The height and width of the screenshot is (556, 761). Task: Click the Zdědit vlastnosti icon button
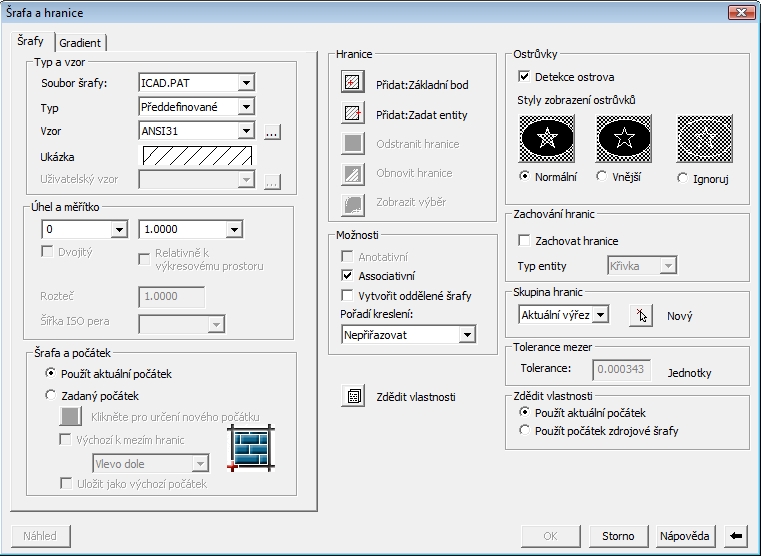(x=352, y=396)
